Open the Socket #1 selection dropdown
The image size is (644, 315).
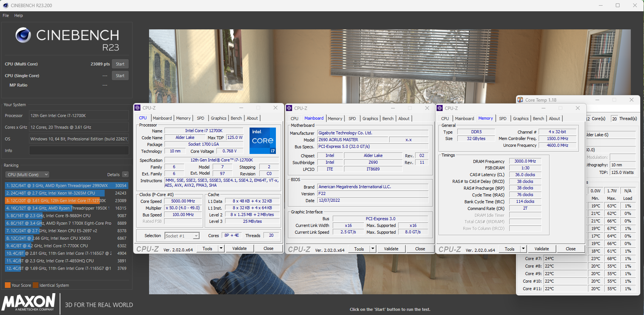pos(182,236)
